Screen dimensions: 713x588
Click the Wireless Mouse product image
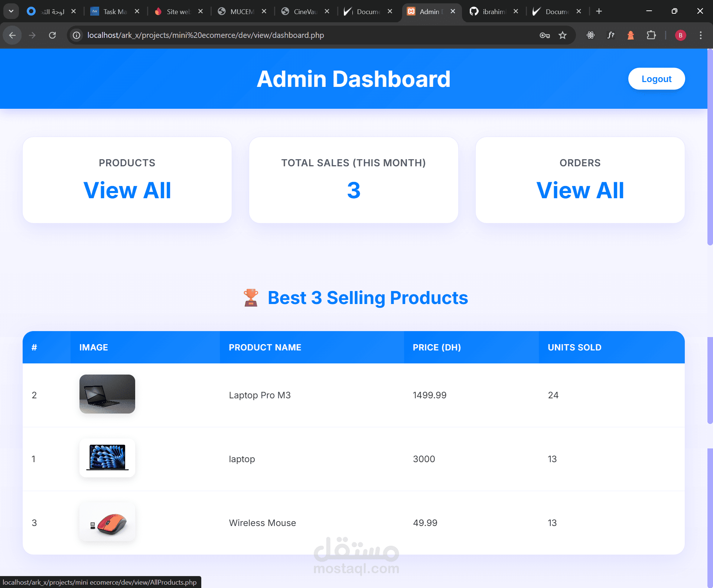(107, 522)
